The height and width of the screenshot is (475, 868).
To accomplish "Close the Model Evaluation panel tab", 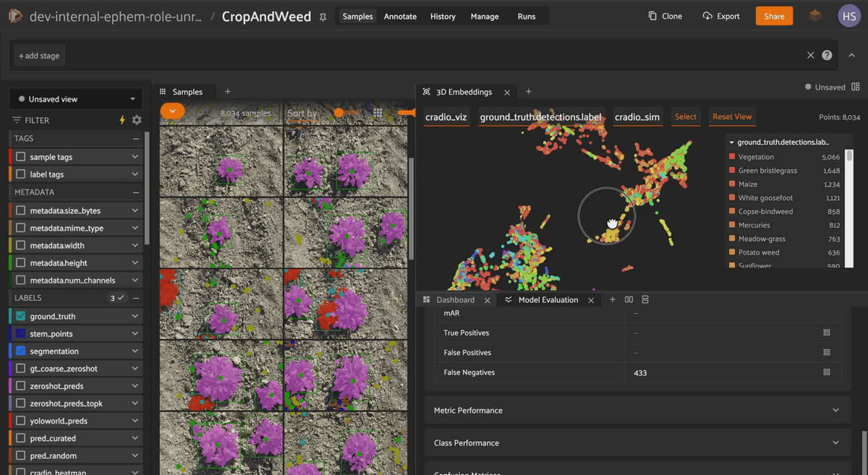I will pos(591,300).
